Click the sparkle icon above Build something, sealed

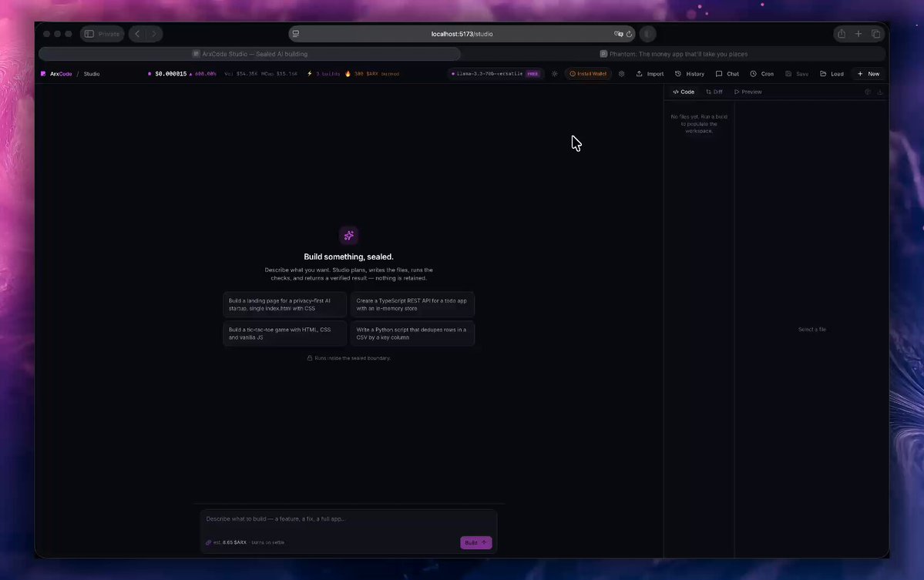tap(349, 236)
